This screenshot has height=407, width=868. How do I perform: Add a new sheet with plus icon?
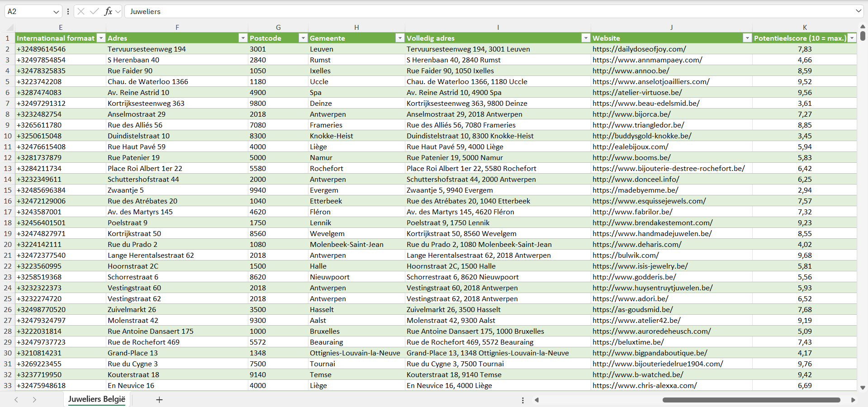159,400
